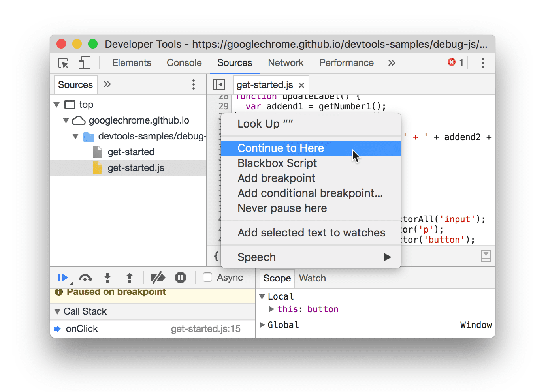Viewport: 548px width, 392px height.
Task: Expand the Global scope entry
Action: click(262, 325)
